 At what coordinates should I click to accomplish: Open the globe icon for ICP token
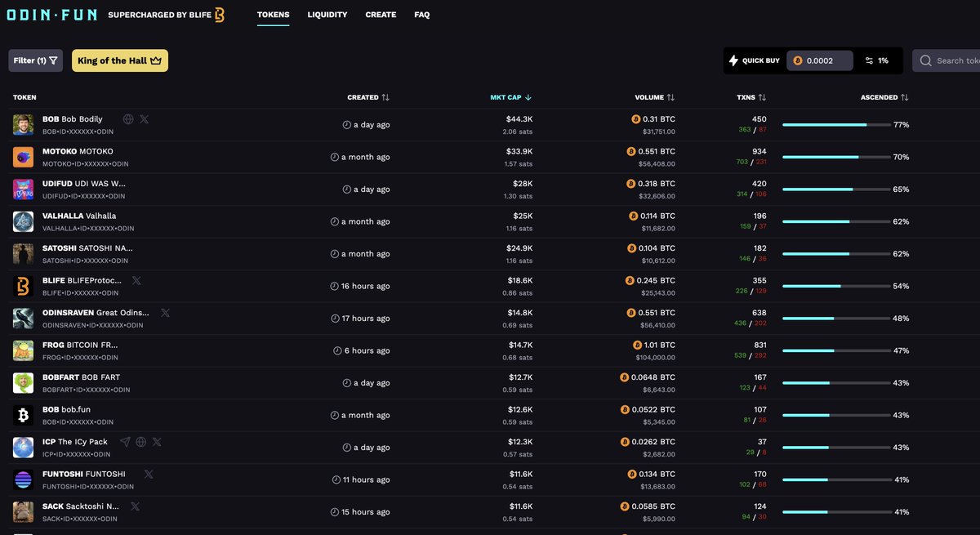click(x=140, y=442)
